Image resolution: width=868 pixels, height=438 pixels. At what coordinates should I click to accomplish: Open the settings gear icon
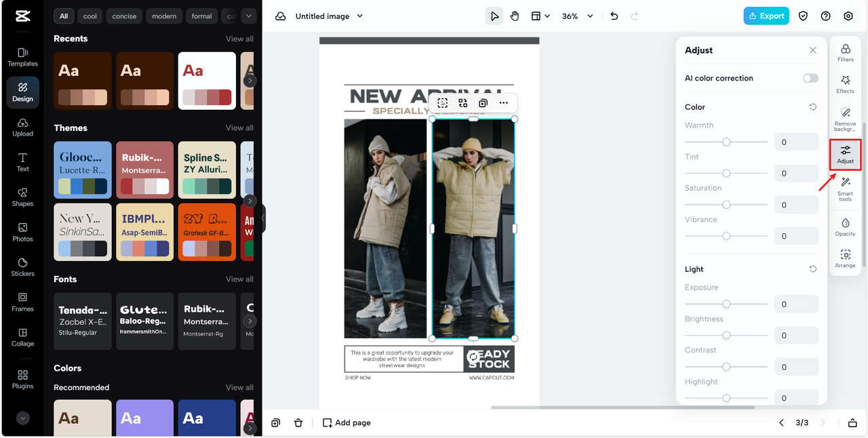click(x=848, y=16)
